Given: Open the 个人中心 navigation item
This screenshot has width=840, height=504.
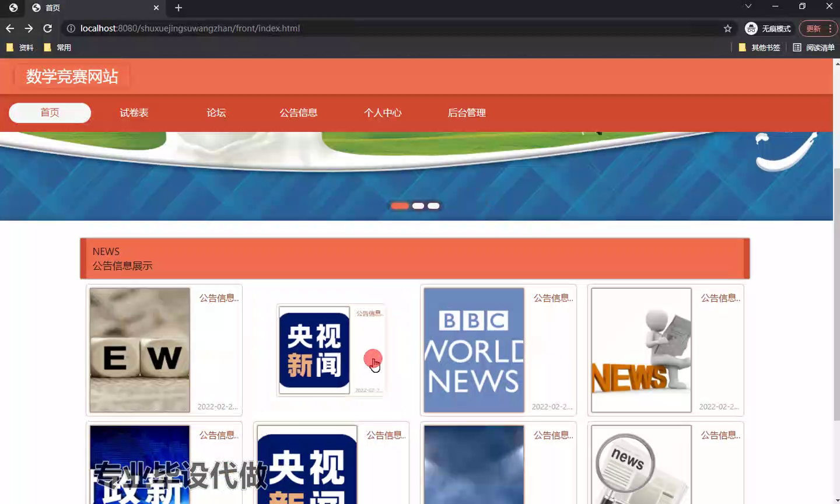Looking at the screenshot, I should [x=383, y=113].
